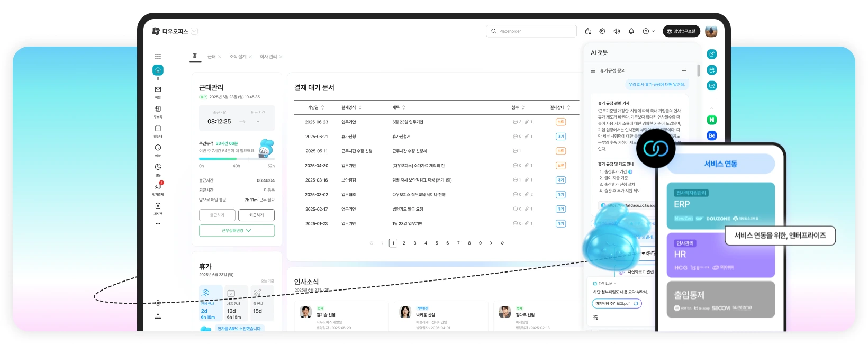Click the speaker announcement icon in header
868x344 pixels.
pos(617,31)
